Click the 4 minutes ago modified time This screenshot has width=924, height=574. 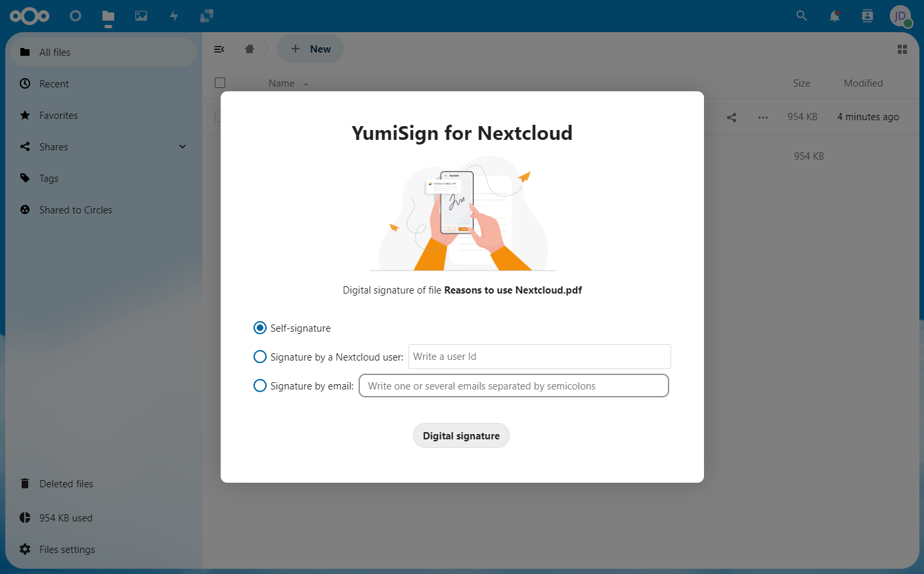pyautogui.click(x=868, y=117)
